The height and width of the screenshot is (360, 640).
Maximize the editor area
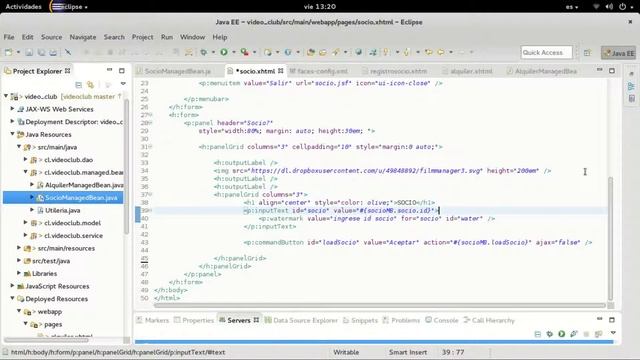tap(612, 71)
